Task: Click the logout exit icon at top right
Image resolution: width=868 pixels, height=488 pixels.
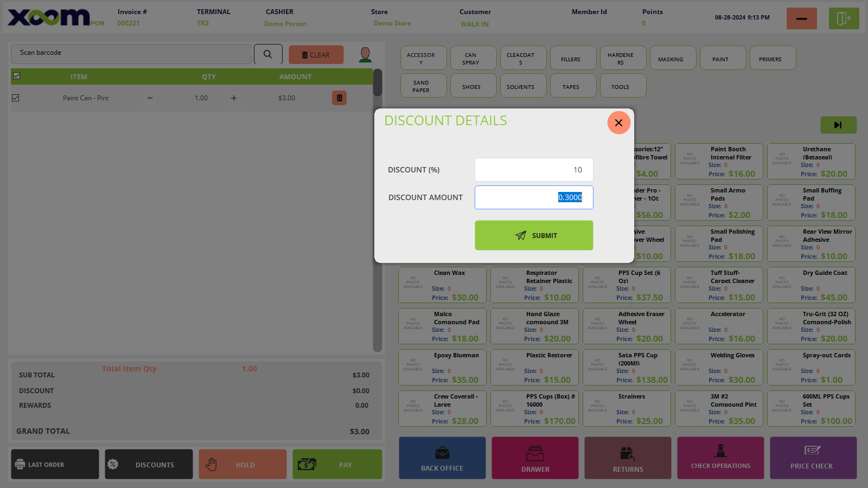Action: coord(844,19)
